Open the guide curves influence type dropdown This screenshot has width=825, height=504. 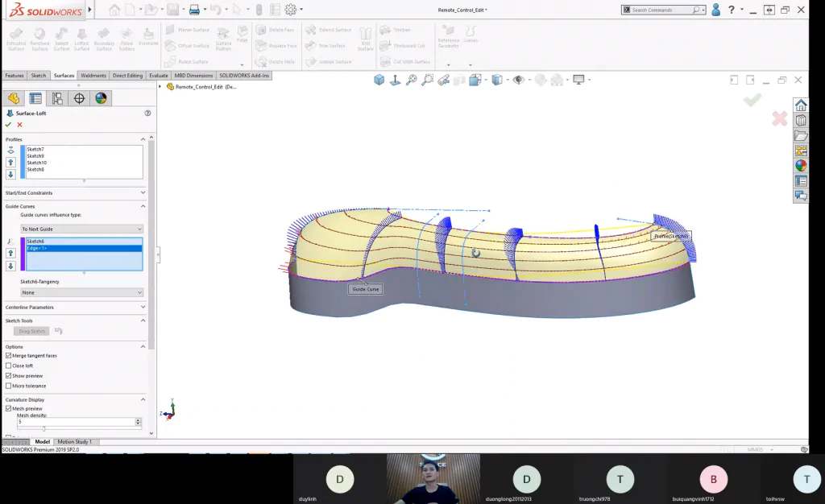click(x=81, y=229)
